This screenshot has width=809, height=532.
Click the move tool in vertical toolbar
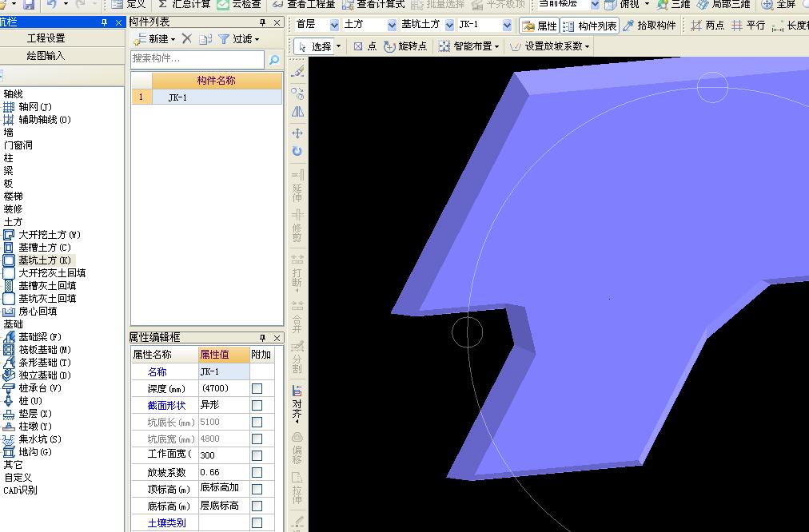[x=297, y=133]
